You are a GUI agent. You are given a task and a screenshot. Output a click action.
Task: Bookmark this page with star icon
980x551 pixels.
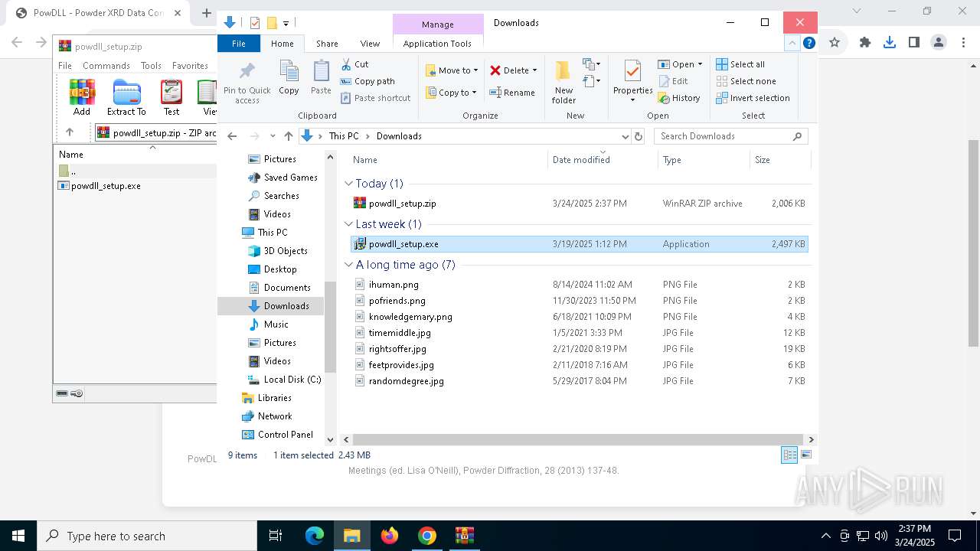835,43
